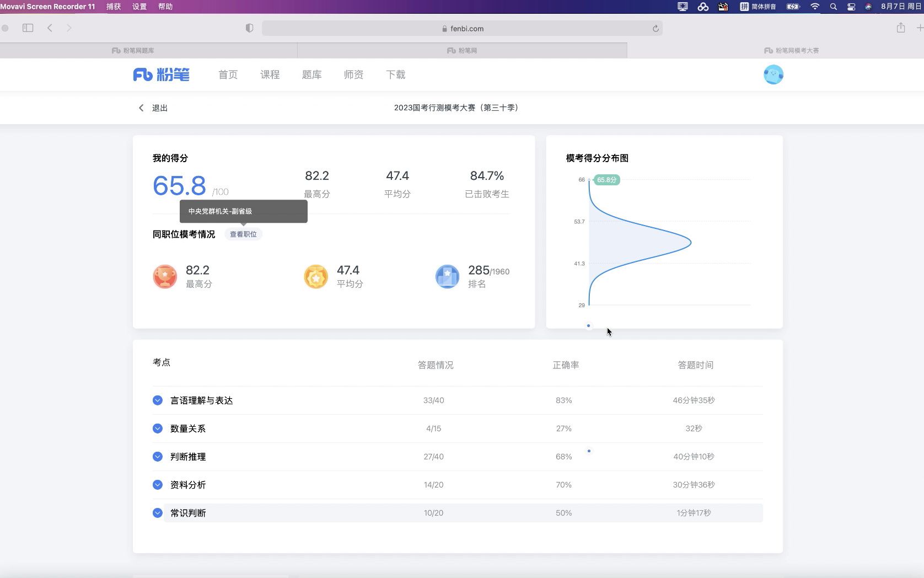
Task: Click the 模考得分分布图 heading
Action: click(x=597, y=158)
